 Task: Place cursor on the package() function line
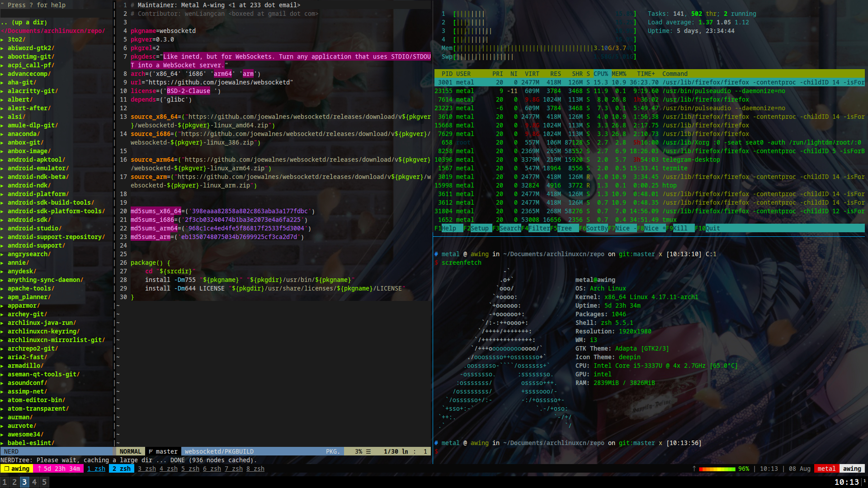(151, 263)
